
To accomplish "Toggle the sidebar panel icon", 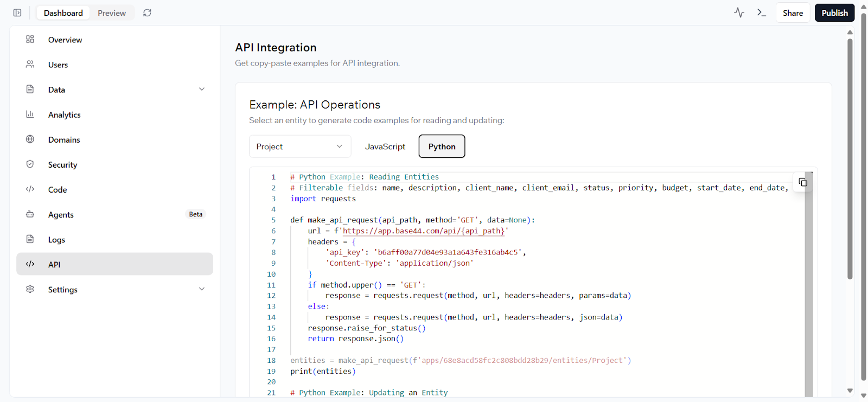I will tap(17, 12).
